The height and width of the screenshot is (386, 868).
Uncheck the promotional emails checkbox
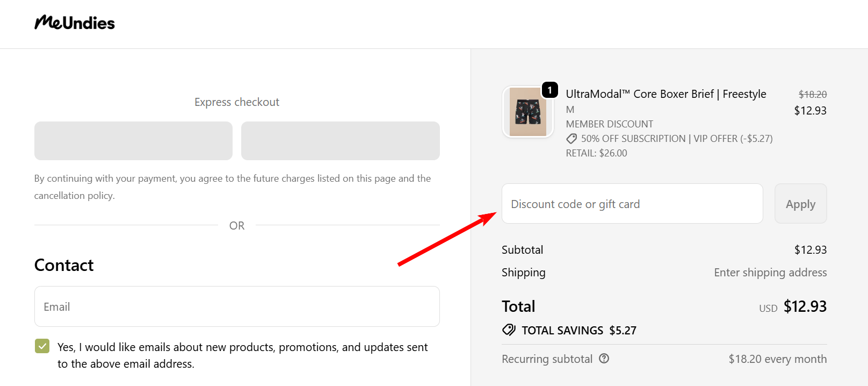[42, 346]
